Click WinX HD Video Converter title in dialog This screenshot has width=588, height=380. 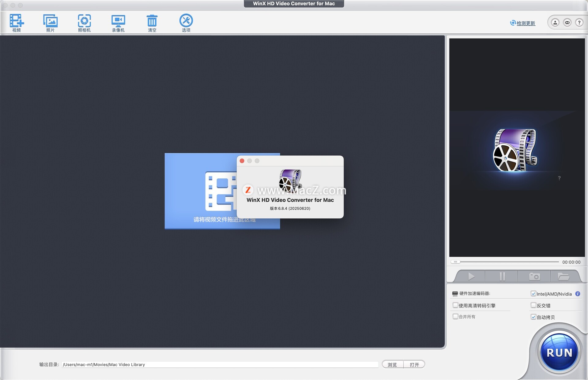point(290,200)
